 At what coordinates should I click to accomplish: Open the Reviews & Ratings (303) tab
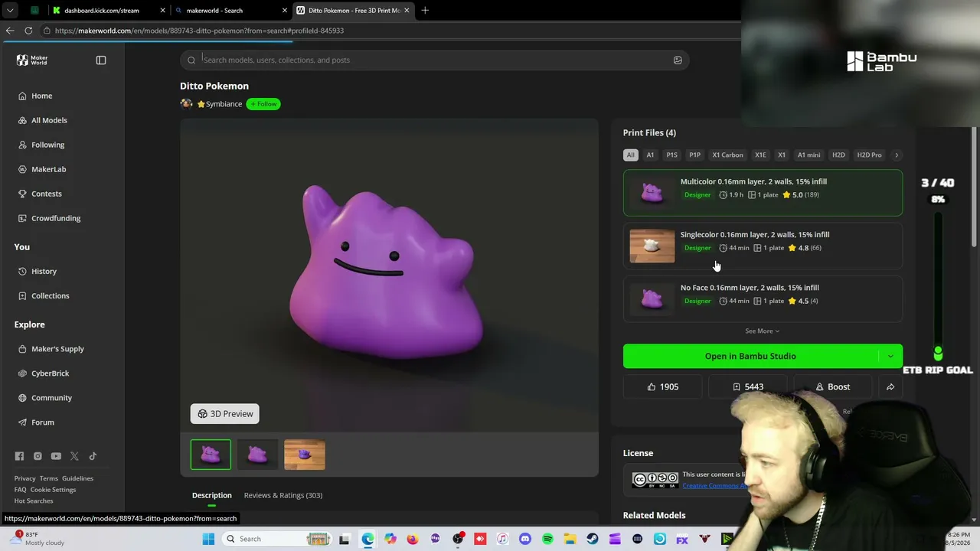283,495
